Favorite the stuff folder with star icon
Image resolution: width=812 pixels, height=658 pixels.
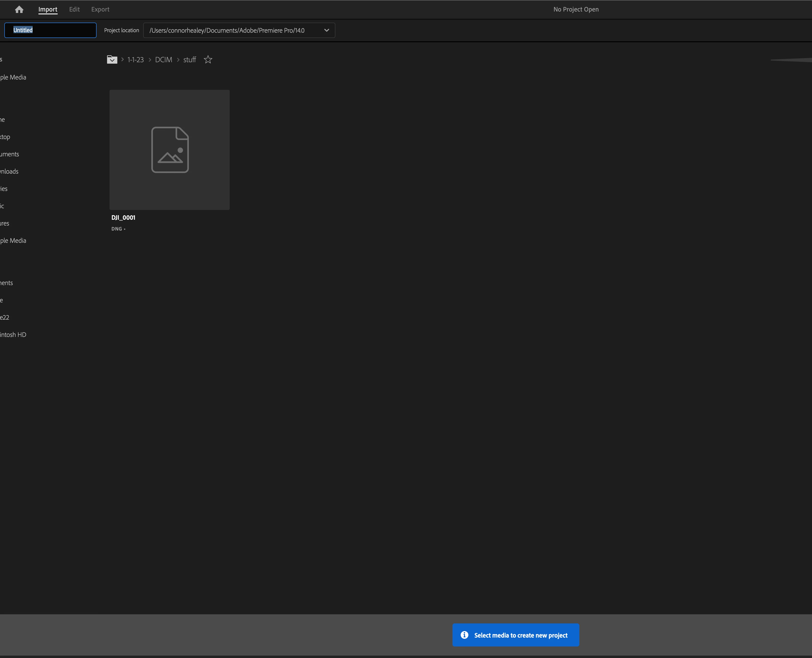pyautogui.click(x=208, y=60)
